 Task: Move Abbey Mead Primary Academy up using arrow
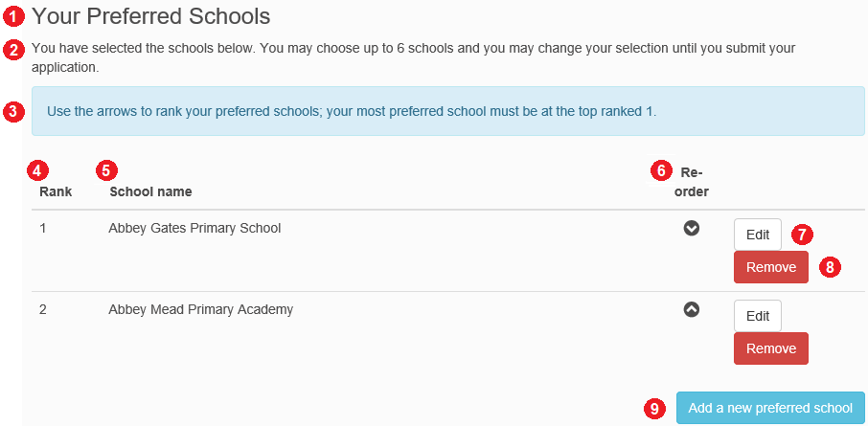pos(692,310)
